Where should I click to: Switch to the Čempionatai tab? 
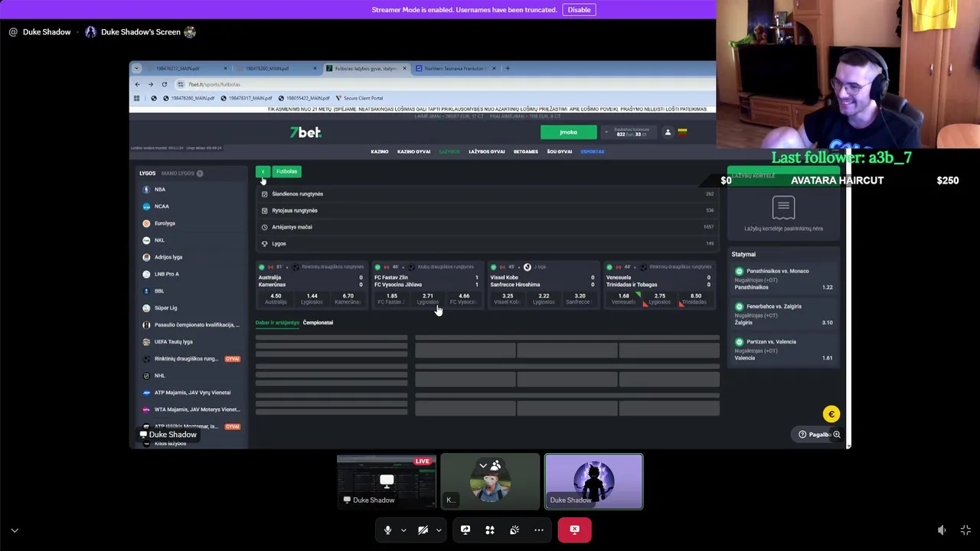click(x=318, y=323)
